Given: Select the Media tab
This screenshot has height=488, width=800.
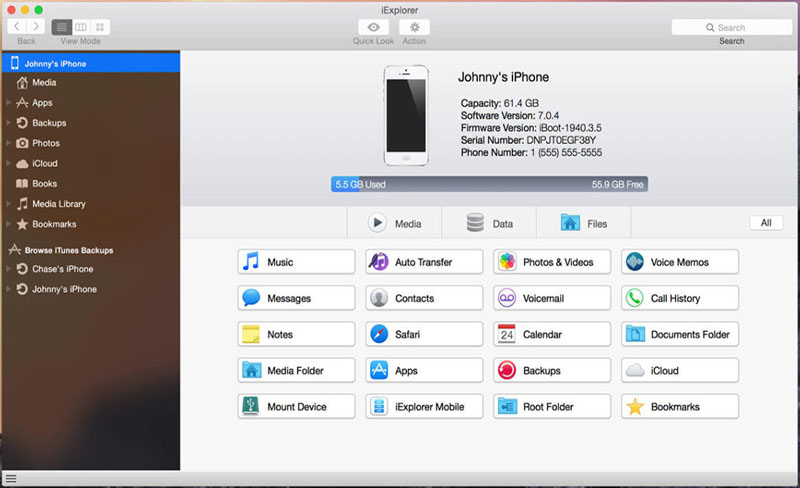Looking at the screenshot, I should coord(394,223).
